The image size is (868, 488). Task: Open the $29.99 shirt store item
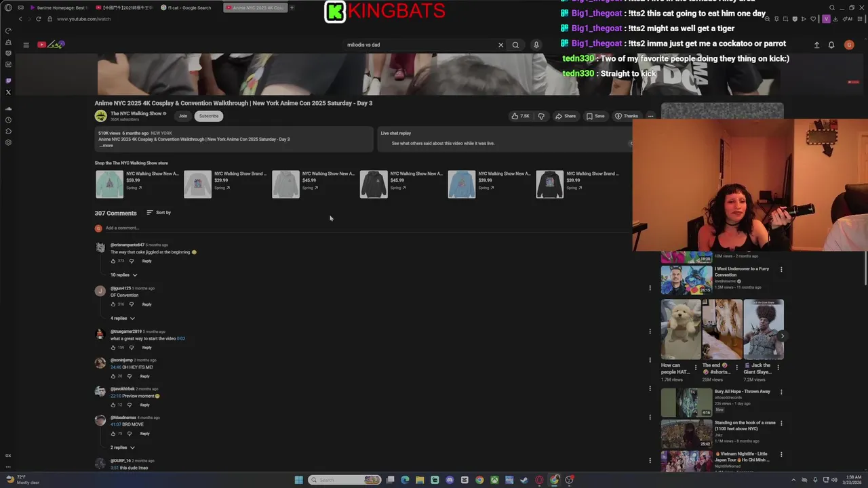pyautogui.click(x=197, y=184)
